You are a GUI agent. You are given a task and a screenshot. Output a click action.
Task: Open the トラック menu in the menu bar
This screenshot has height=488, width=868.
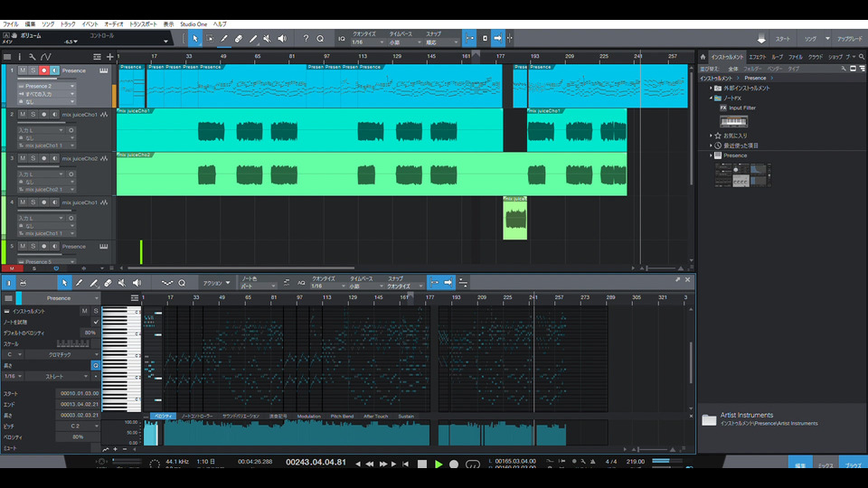coord(68,23)
